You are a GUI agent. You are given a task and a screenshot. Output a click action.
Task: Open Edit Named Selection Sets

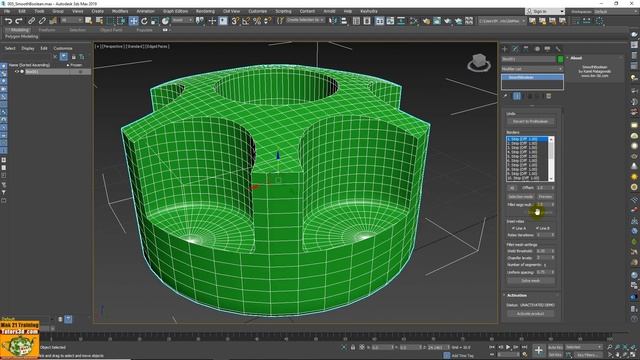pos(280,20)
